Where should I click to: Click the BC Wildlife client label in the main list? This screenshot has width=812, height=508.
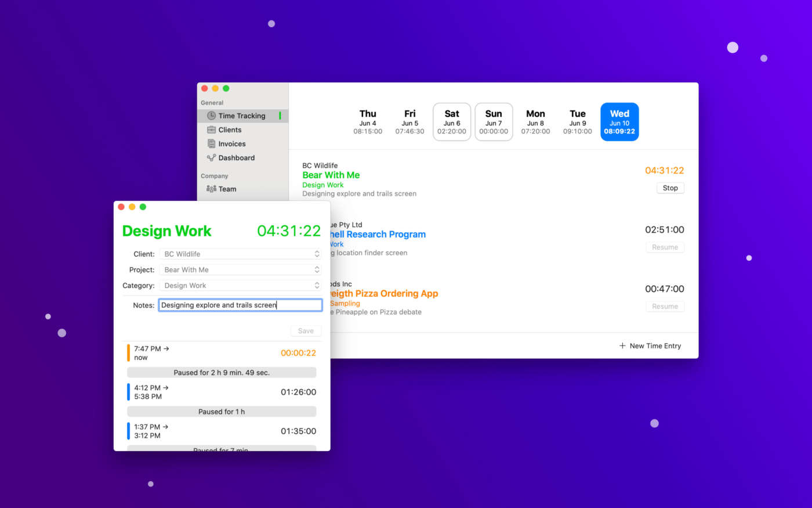[x=320, y=165]
